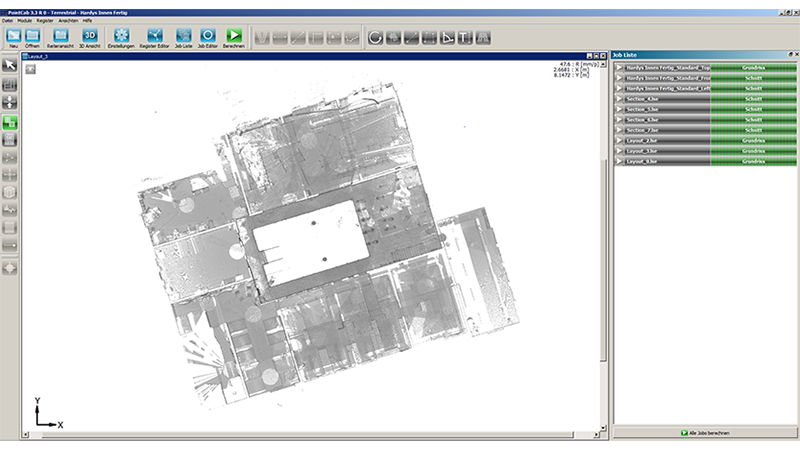
Task: Run the Hardys Innen Fertig_Standard_Front job arrow
Action: [619, 78]
